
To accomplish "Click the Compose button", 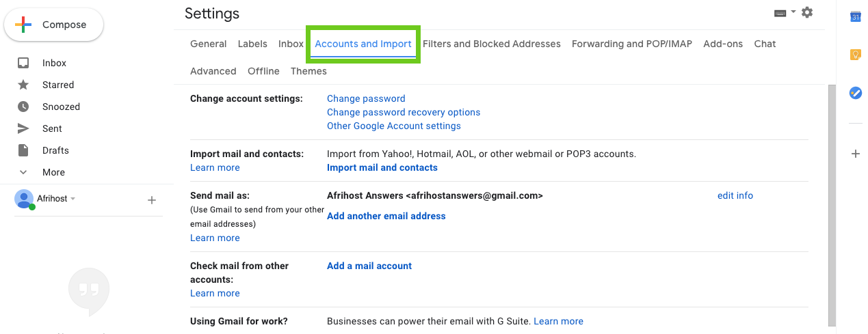I will (x=54, y=25).
